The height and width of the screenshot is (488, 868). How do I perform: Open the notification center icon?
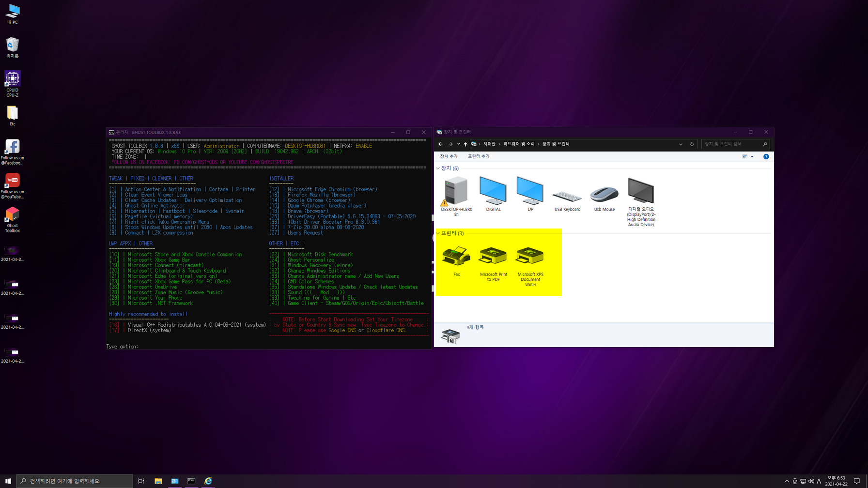[x=857, y=481]
